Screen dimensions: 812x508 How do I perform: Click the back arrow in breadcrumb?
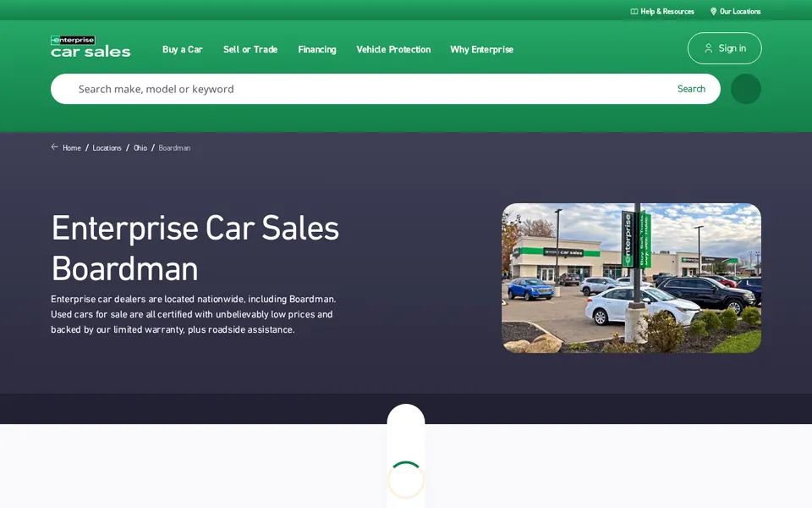(x=54, y=147)
